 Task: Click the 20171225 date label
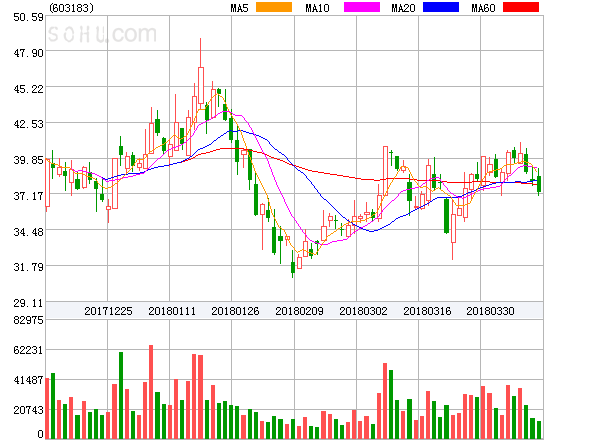108,311
